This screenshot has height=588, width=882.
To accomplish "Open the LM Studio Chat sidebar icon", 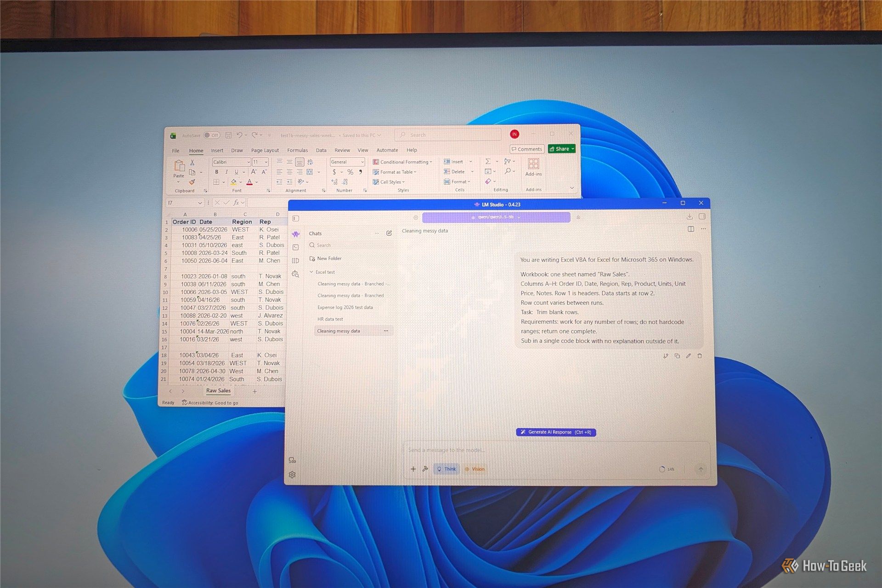I will 296,234.
